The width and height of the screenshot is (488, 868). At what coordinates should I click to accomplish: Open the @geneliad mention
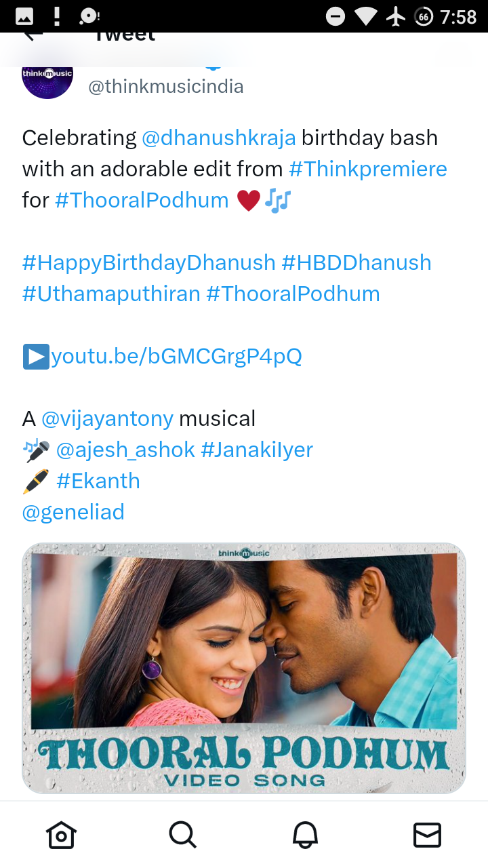click(73, 512)
